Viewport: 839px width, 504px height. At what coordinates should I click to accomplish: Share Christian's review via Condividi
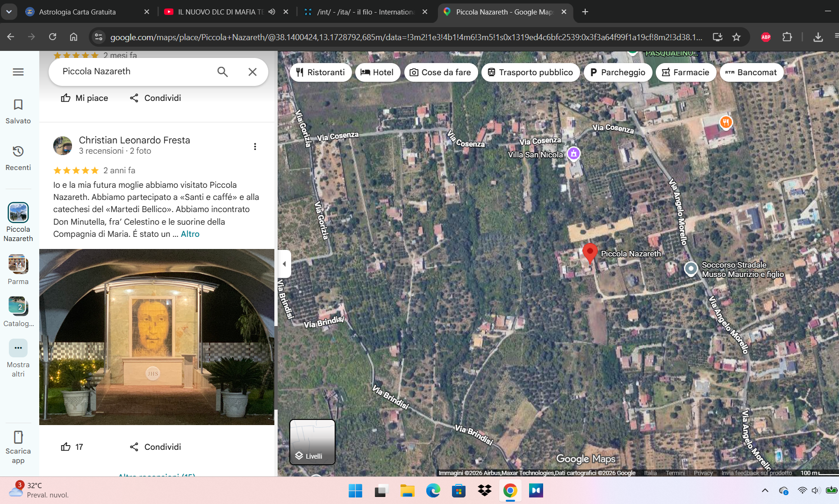156,447
